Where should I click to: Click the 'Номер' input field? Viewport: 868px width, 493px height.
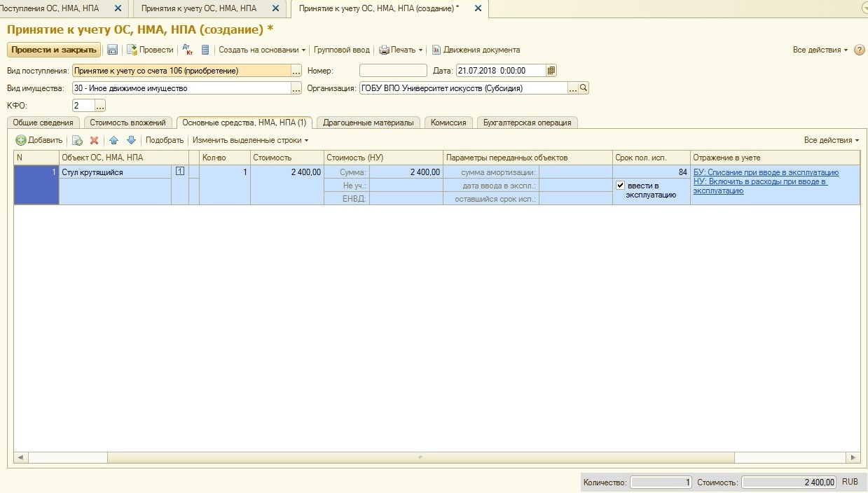pos(393,71)
